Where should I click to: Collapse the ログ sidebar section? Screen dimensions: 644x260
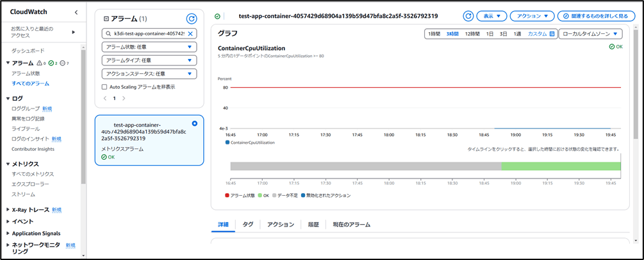coord(8,98)
